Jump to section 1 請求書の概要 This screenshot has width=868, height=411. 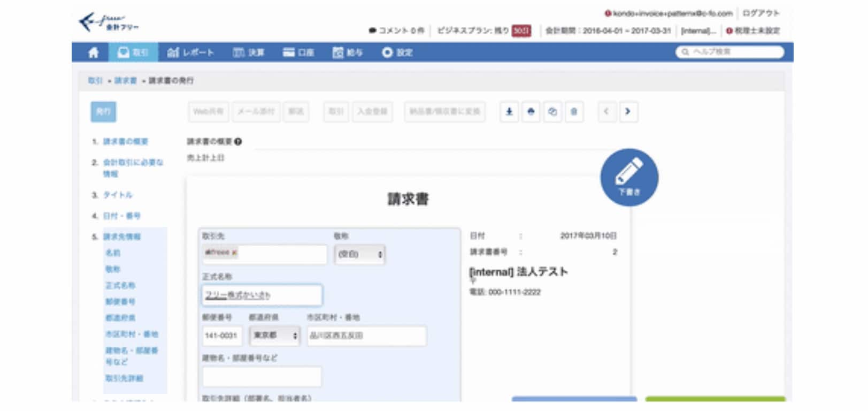pyautogui.click(x=125, y=141)
